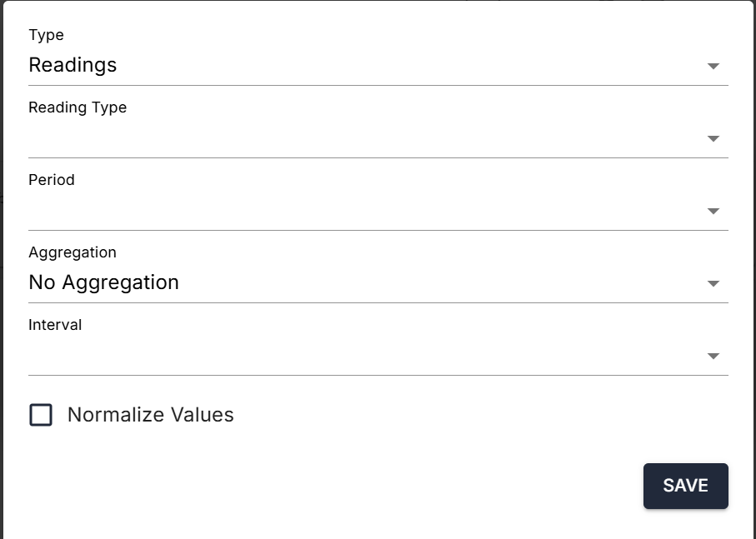Image resolution: width=756 pixels, height=539 pixels.
Task: Click the Type dropdown arrow icon
Action: 713,66
